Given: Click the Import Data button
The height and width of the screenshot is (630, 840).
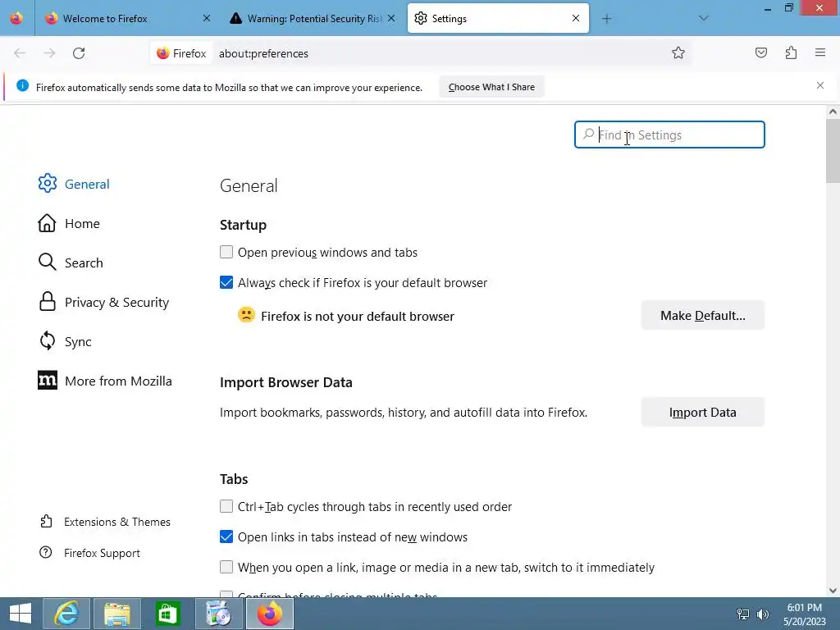Looking at the screenshot, I should (x=702, y=413).
